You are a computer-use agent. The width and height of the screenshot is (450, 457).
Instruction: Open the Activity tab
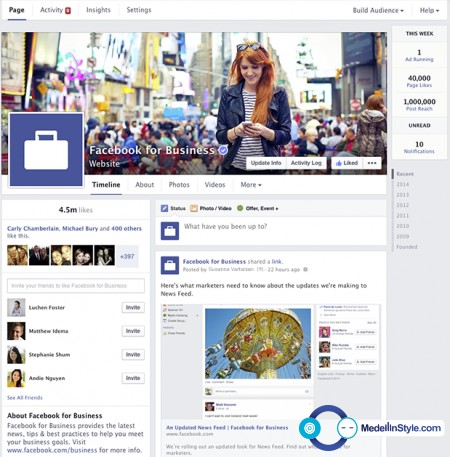(x=51, y=10)
